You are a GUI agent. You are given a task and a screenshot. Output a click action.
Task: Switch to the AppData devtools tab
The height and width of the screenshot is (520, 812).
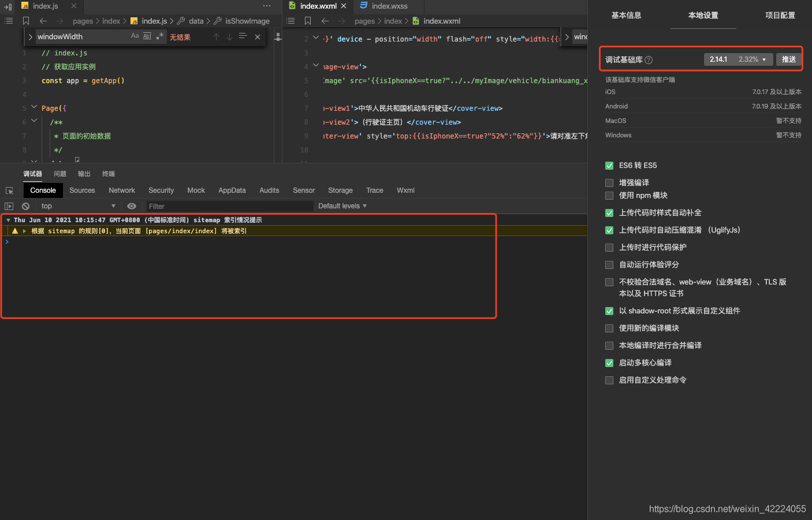[x=232, y=190]
